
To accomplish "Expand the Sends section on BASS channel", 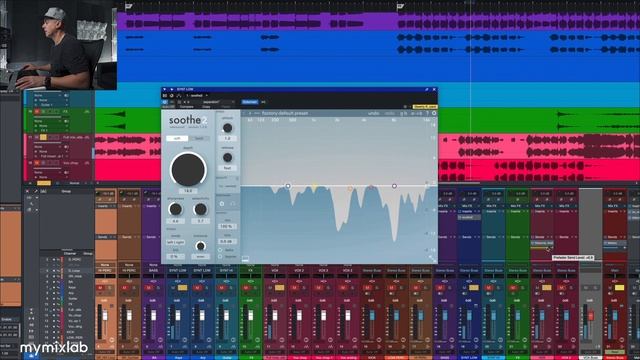I will tap(151, 237).
